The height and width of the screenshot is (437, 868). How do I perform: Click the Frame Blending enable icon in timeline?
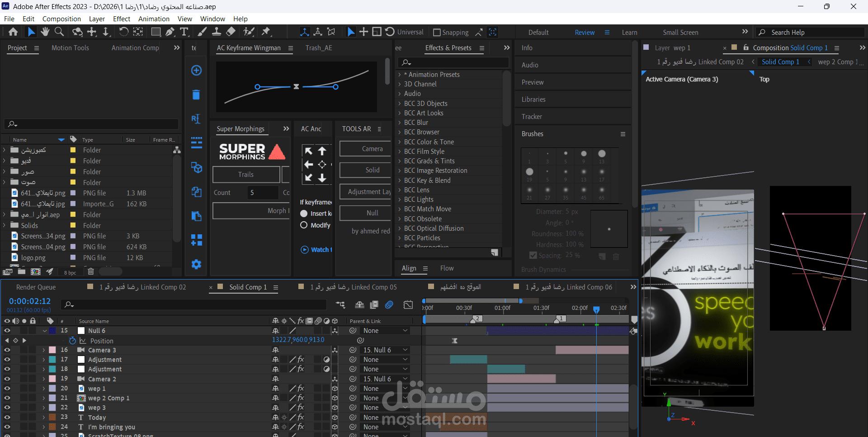(x=374, y=305)
